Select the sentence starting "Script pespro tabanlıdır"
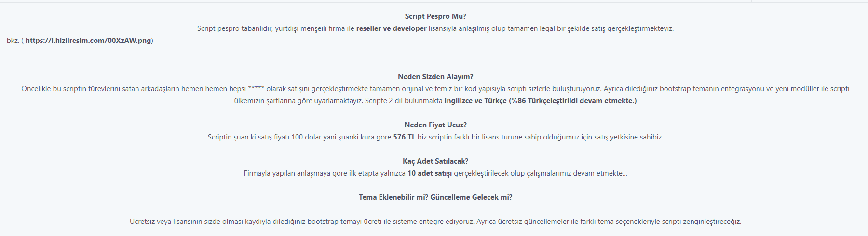 click(435, 28)
